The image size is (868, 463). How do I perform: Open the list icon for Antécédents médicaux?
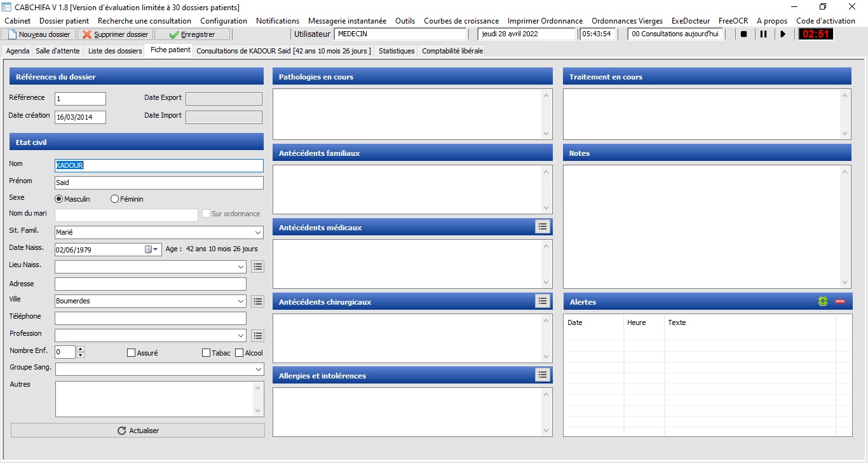pyautogui.click(x=543, y=227)
